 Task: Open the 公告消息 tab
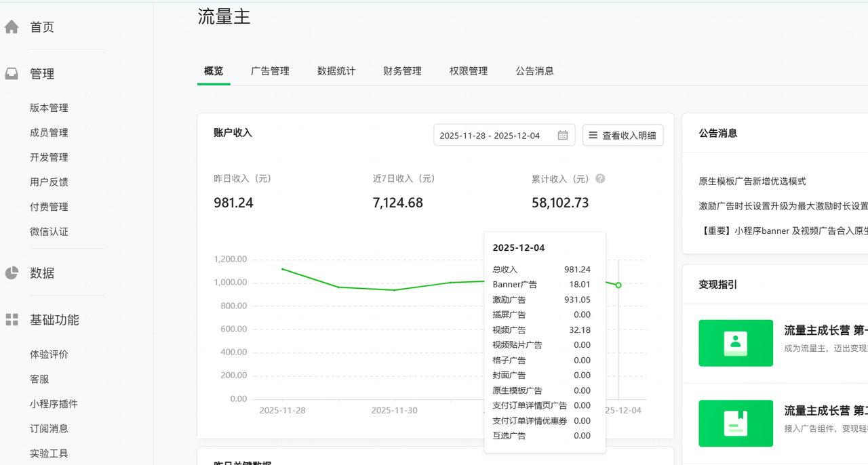pyautogui.click(x=534, y=71)
